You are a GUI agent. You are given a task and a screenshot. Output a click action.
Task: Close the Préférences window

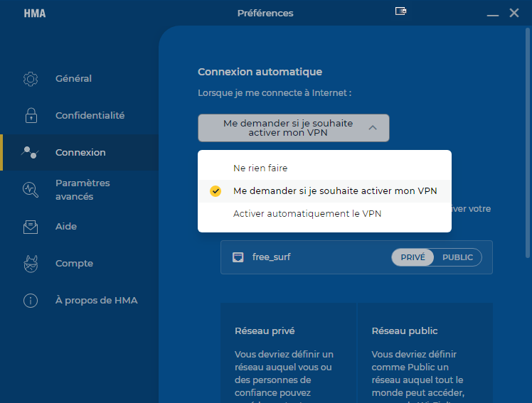(x=514, y=13)
